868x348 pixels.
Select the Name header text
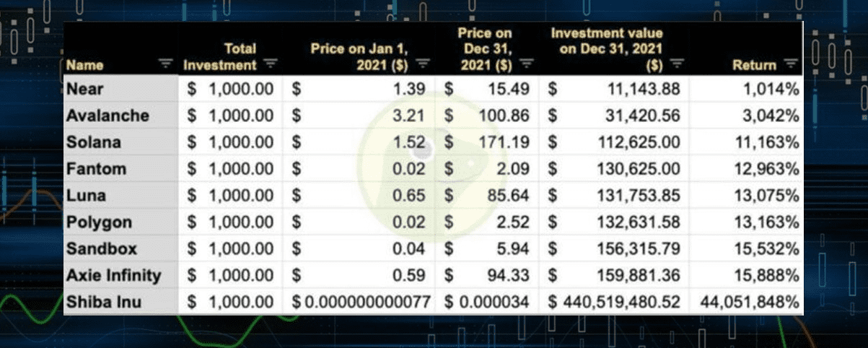pyautogui.click(x=84, y=66)
